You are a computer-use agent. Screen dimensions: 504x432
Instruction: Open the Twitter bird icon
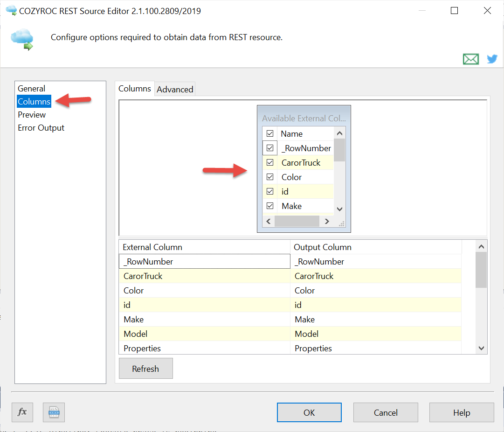point(492,59)
